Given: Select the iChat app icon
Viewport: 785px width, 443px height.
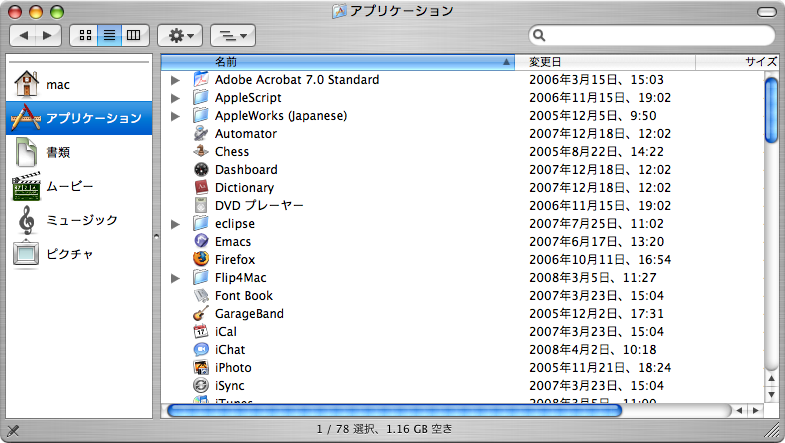Looking at the screenshot, I should pyautogui.click(x=201, y=349).
